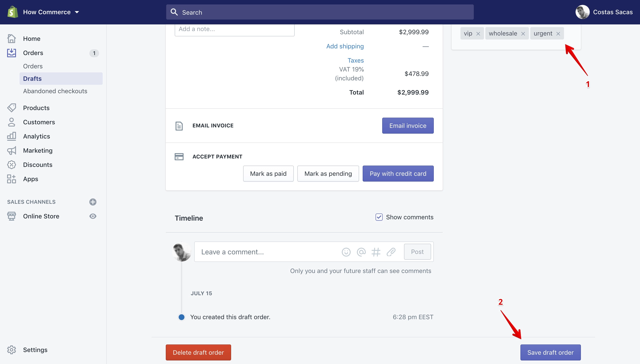
Task: Click the mention @ icon in comment box
Action: click(x=361, y=252)
